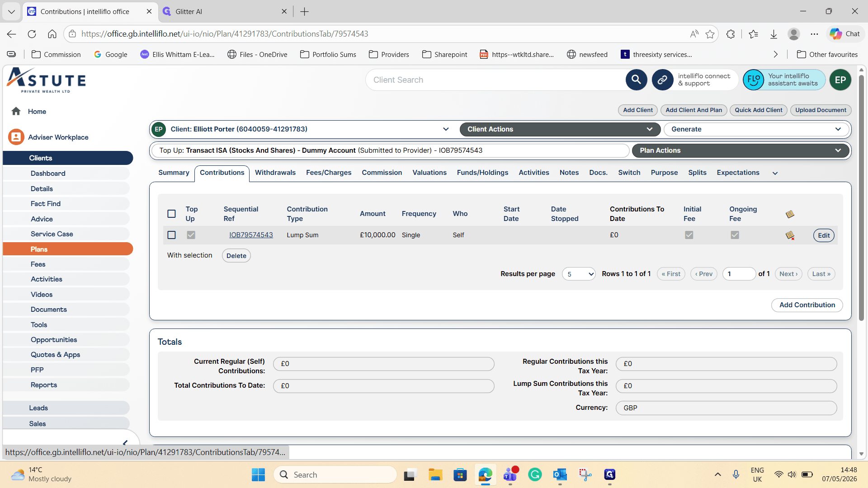Switch to the Valuations tab
The width and height of the screenshot is (868, 488).
pyautogui.click(x=429, y=173)
